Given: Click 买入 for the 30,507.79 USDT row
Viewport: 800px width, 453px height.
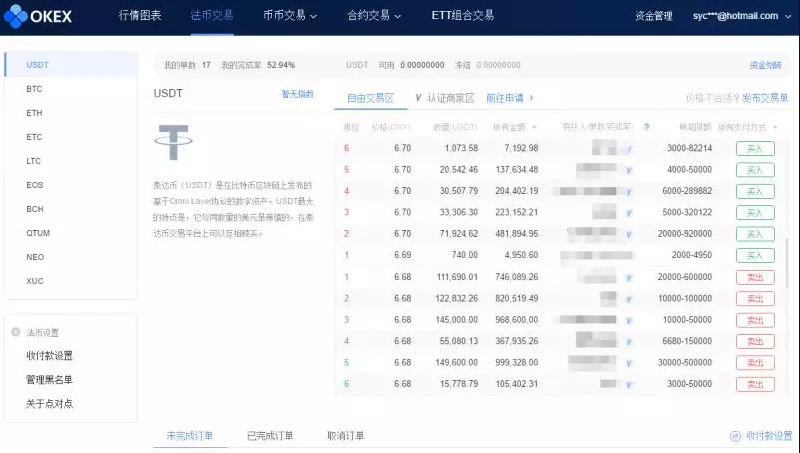Looking at the screenshot, I should tap(755, 191).
